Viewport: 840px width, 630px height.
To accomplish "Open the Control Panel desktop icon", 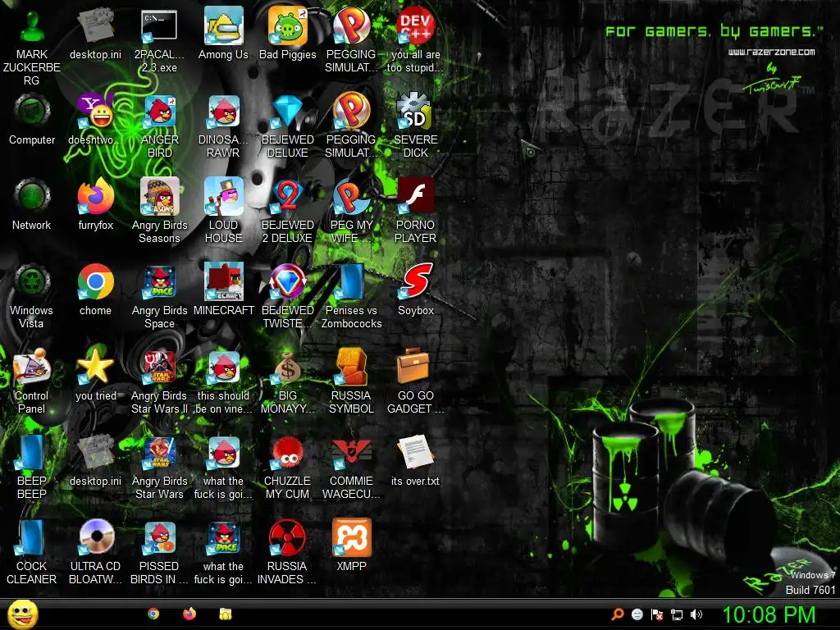I will [x=32, y=367].
